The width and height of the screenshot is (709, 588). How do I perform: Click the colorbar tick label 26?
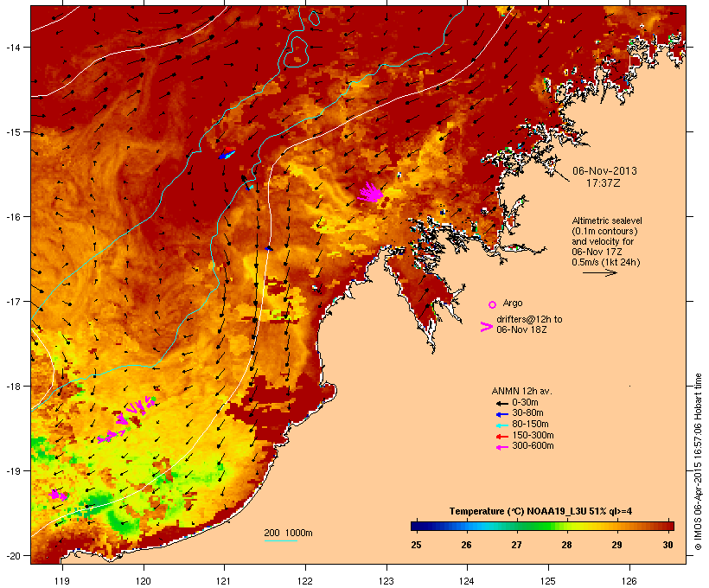tap(466, 545)
